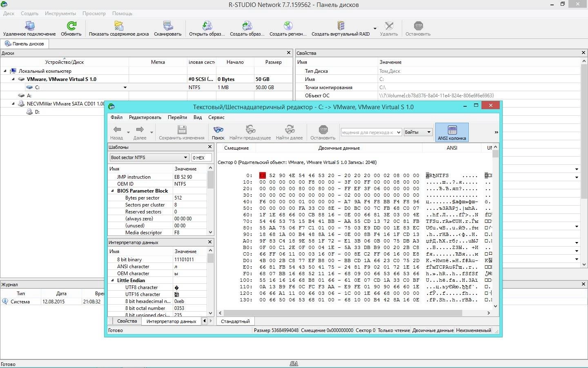Switch to Интерпретатор данных bottom tab
Image resolution: width=588 pixels, height=368 pixels.
[171, 321]
